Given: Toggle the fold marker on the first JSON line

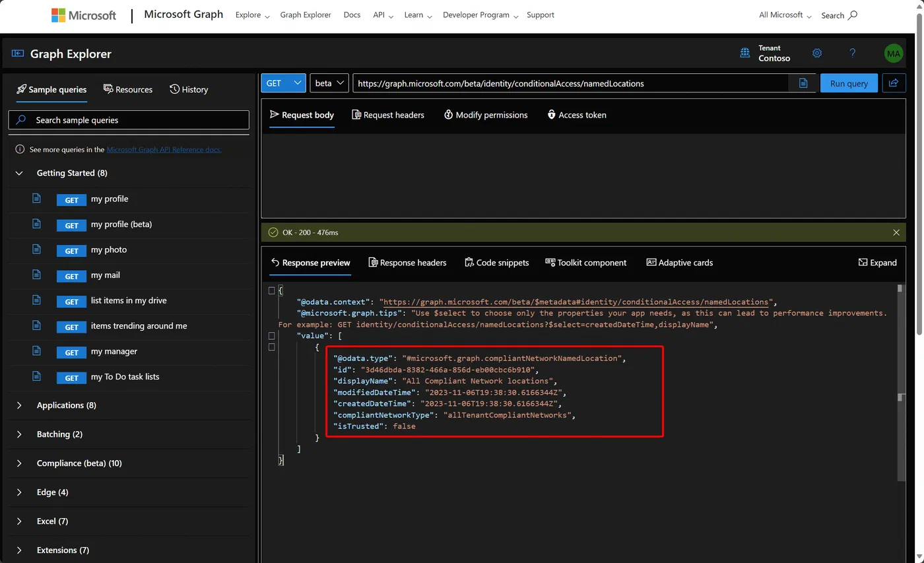Looking at the screenshot, I should coord(271,290).
